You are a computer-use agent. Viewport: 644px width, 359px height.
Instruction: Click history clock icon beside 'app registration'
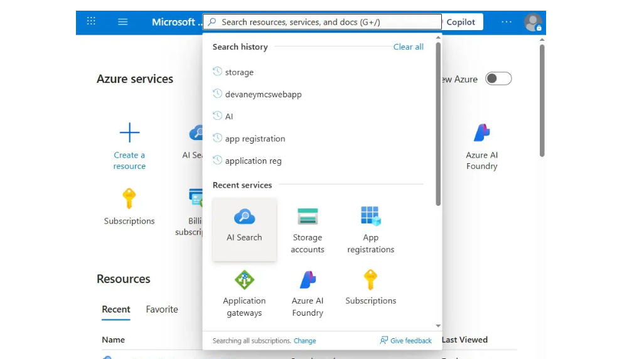[217, 138]
